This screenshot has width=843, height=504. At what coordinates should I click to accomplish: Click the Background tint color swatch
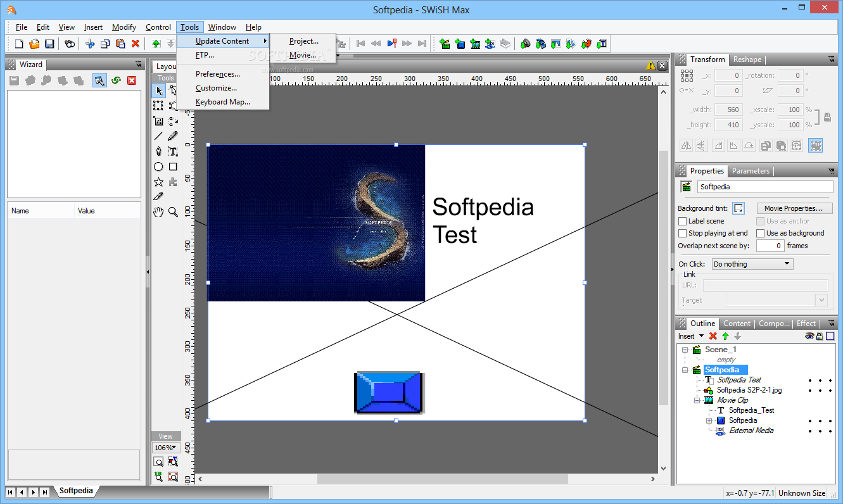point(738,208)
